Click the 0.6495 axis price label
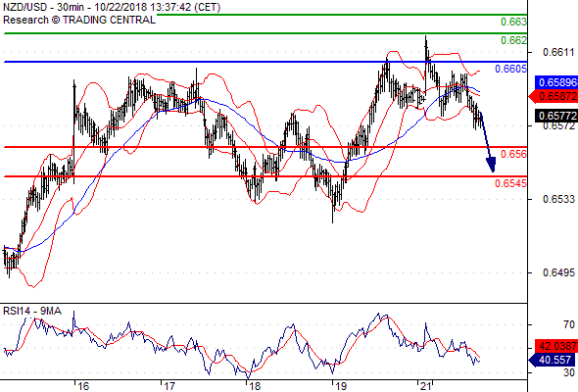 (558, 272)
